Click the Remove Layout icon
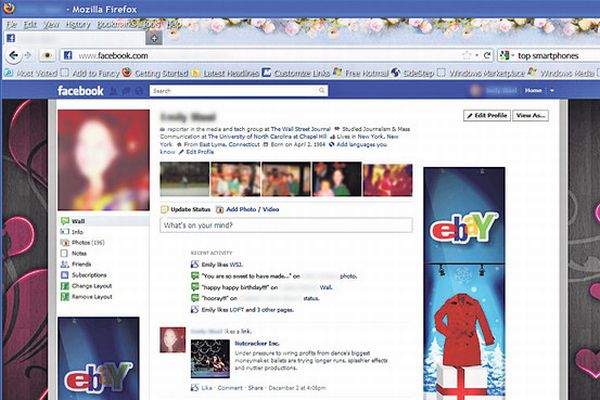This screenshot has width=600, height=400. point(65,297)
